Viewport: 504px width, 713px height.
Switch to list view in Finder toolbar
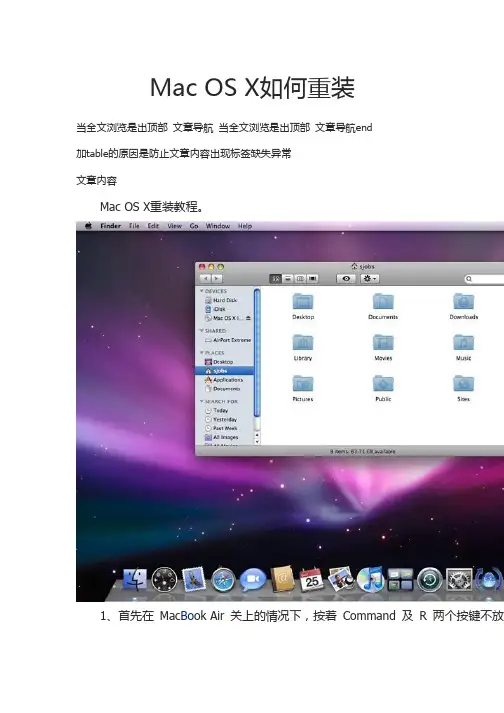click(x=288, y=278)
